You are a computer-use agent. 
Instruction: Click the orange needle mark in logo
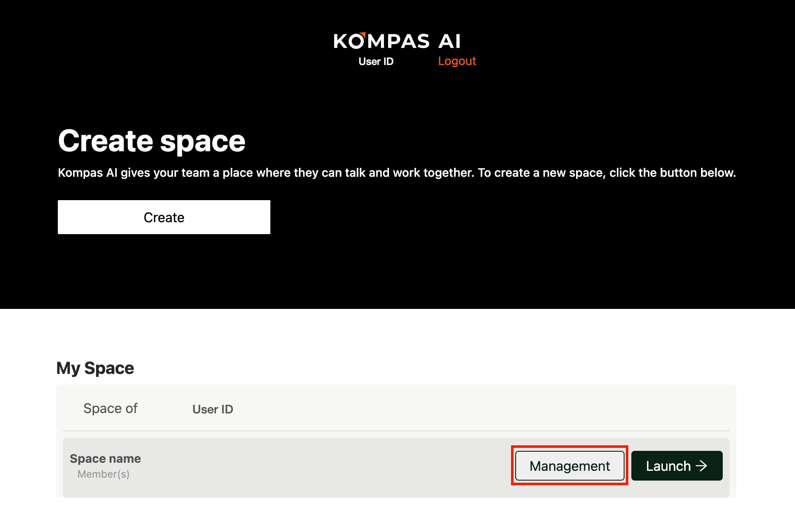[363, 35]
